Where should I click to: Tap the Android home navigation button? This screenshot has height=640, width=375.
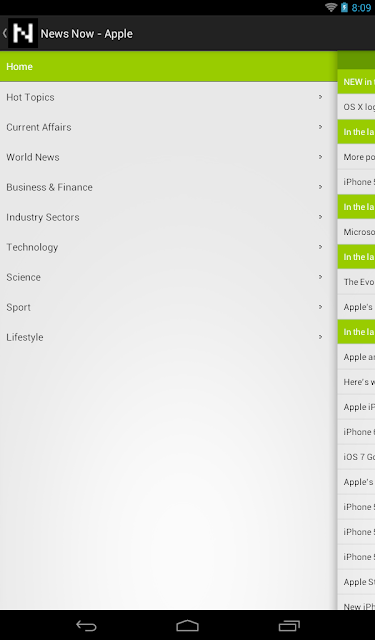187,625
